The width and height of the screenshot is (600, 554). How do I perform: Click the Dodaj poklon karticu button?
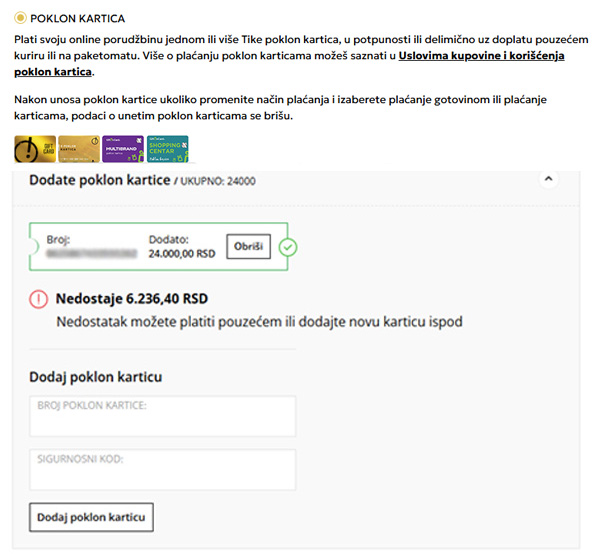[91, 517]
